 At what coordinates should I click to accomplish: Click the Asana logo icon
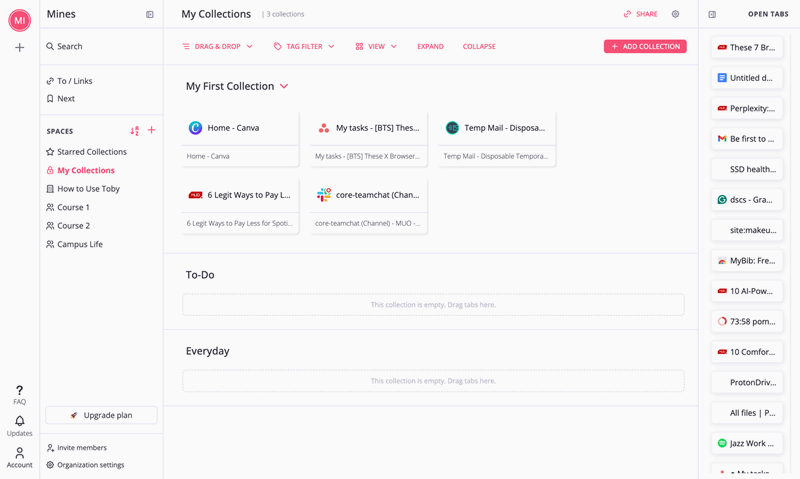324,128
